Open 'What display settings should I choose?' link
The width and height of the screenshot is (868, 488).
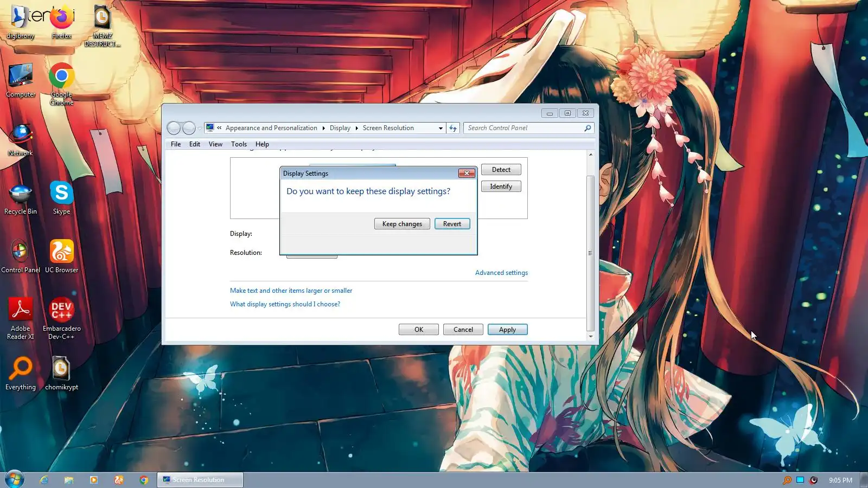click(285, 304)
